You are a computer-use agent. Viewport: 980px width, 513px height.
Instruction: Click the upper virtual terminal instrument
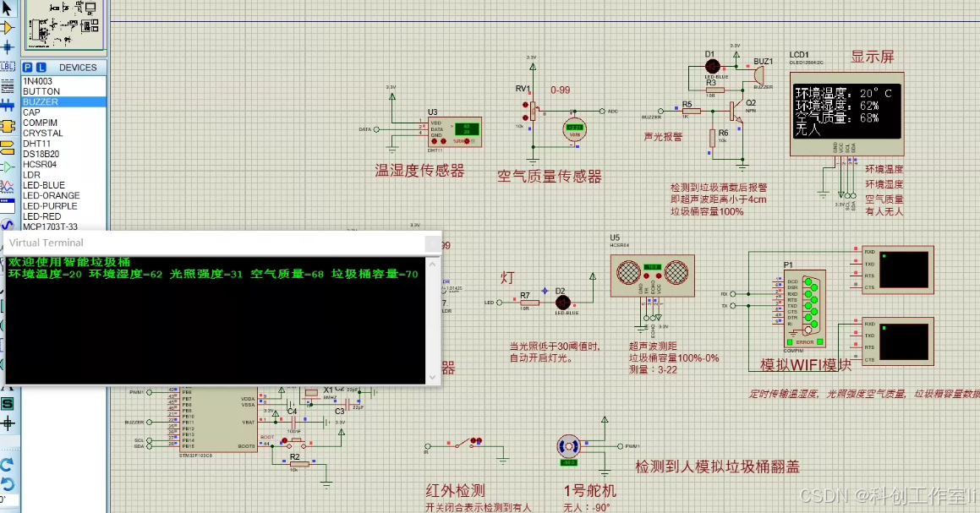pyautogui.click(x=897, y=270)
